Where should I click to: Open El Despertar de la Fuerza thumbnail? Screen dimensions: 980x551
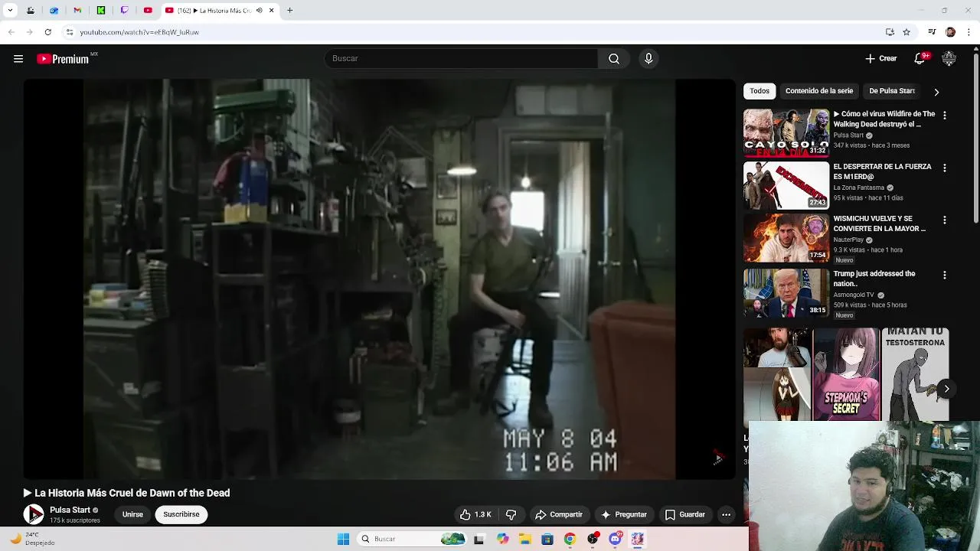[x=786, y=185]
